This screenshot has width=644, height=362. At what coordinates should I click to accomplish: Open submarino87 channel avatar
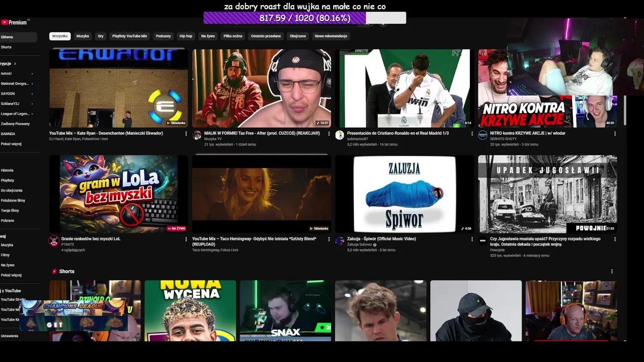click(340, 135)
